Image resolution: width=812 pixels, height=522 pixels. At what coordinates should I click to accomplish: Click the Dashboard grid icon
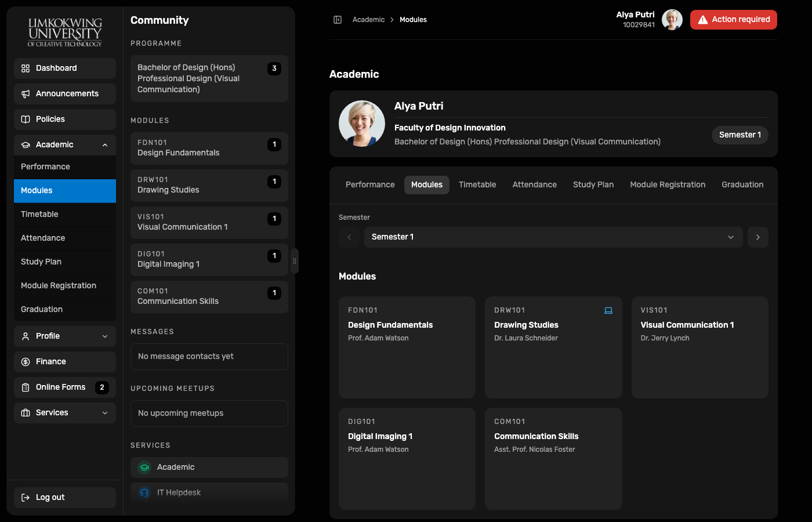26,68
